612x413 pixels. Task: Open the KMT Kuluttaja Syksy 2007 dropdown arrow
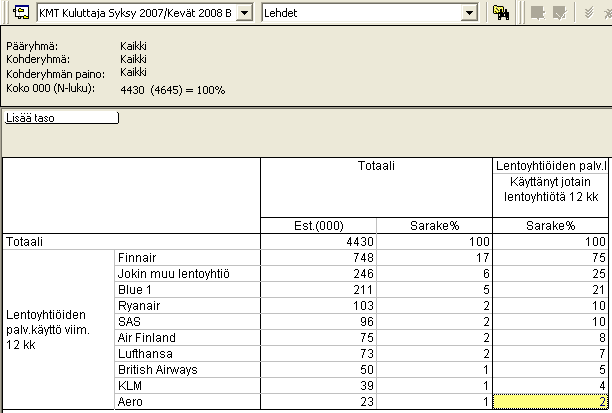244,13
